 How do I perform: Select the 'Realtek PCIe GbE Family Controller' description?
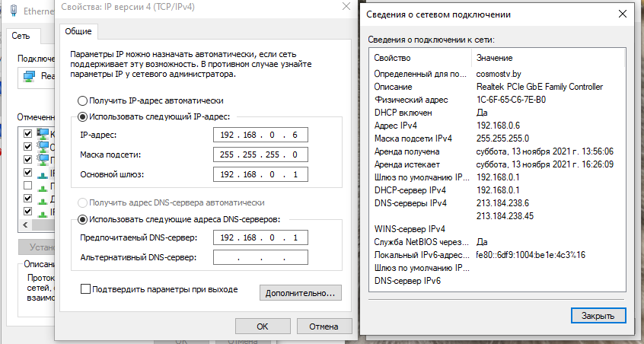pyautogui.click(x=540, y=87)
